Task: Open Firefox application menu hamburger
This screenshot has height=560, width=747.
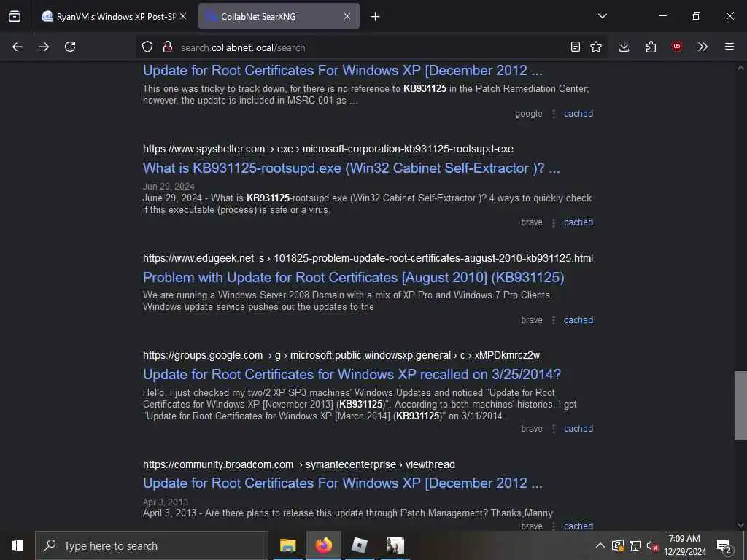Action: (x=729, y=47)
